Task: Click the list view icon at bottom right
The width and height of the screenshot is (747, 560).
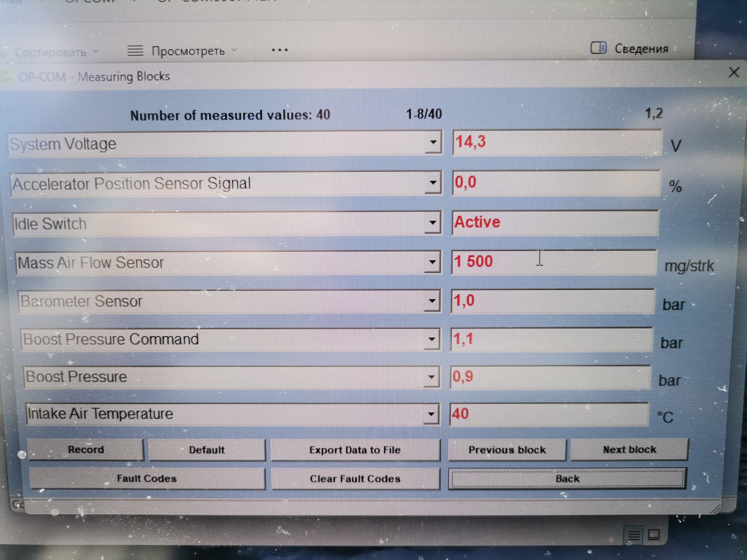Action: [x=634, y=536]
